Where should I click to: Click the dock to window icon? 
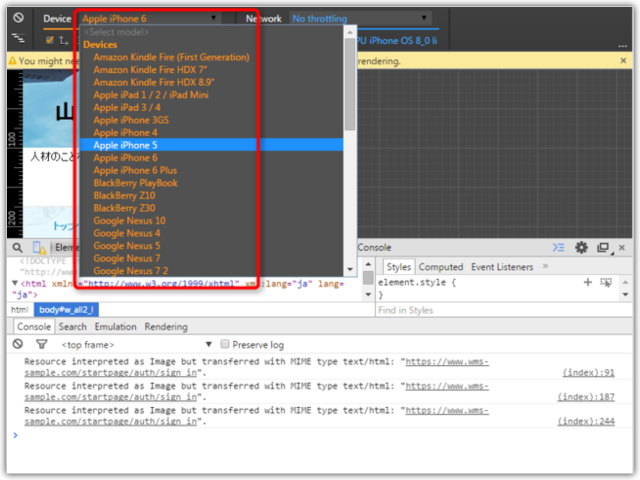(603, 248)
